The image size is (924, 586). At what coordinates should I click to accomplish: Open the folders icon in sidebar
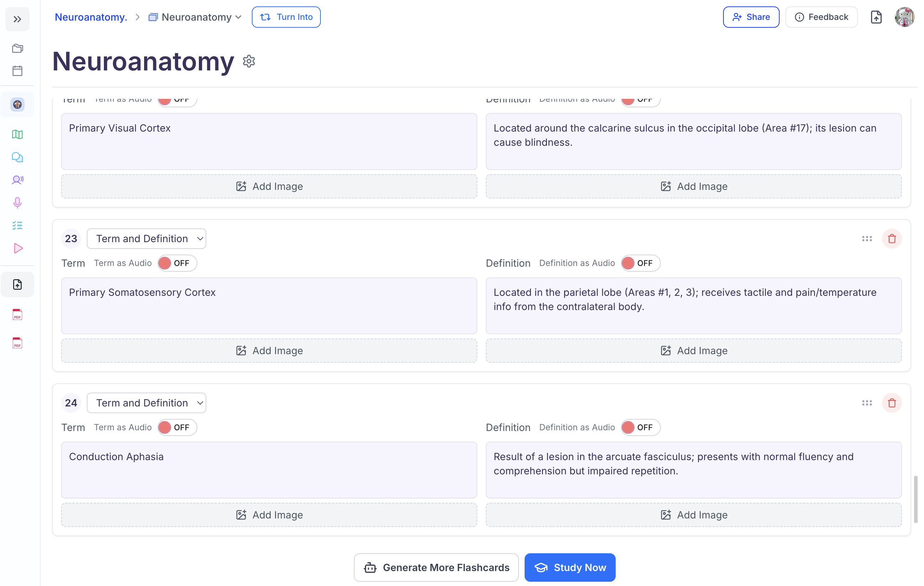click(x=17, y=48)
